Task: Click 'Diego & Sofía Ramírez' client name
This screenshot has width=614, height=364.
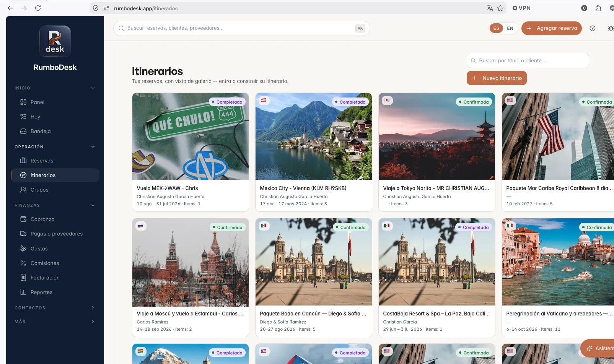Action: click(x=283, y=322)
